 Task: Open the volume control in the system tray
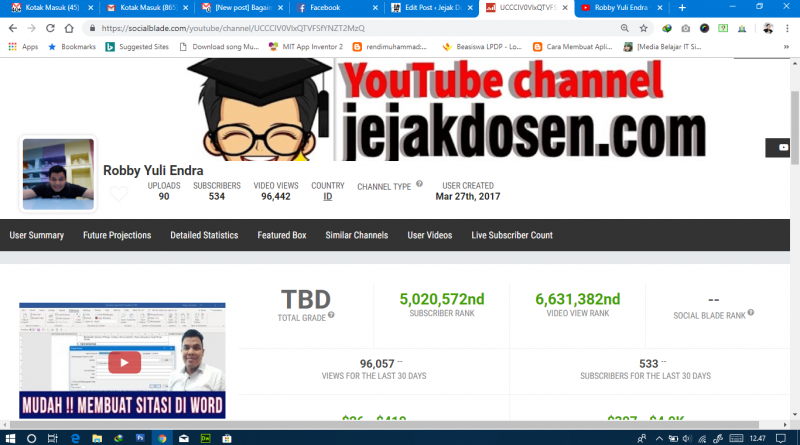click(687, 438)
